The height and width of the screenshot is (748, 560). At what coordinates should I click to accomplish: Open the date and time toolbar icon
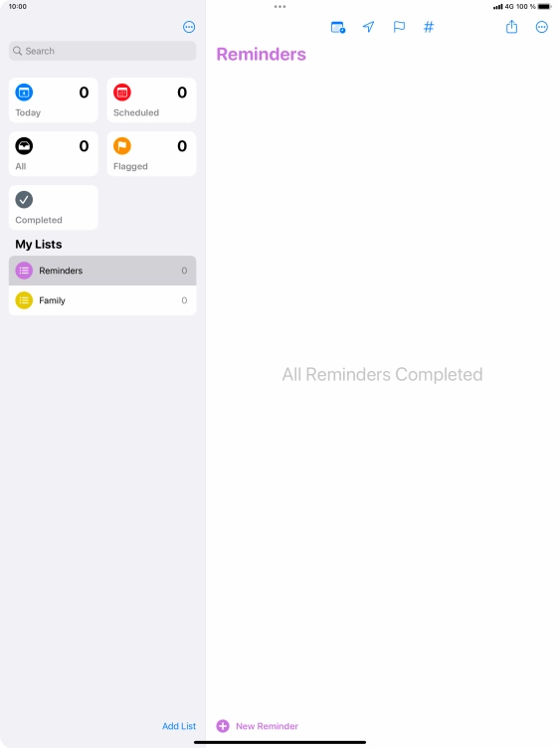point(338,27)
